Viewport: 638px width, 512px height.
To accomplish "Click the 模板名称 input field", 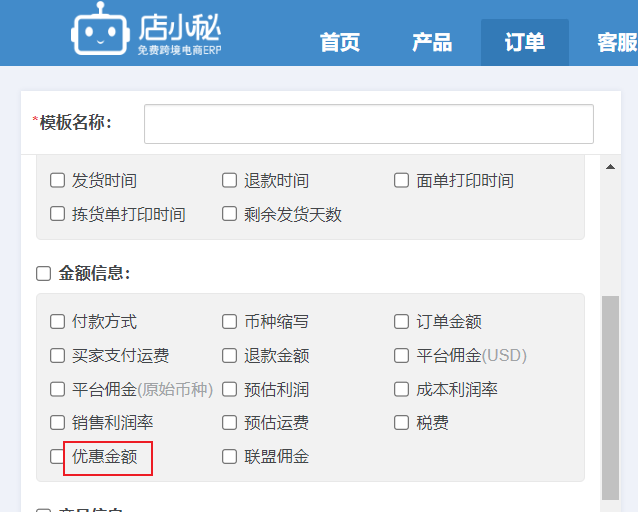I will [369, 124].
